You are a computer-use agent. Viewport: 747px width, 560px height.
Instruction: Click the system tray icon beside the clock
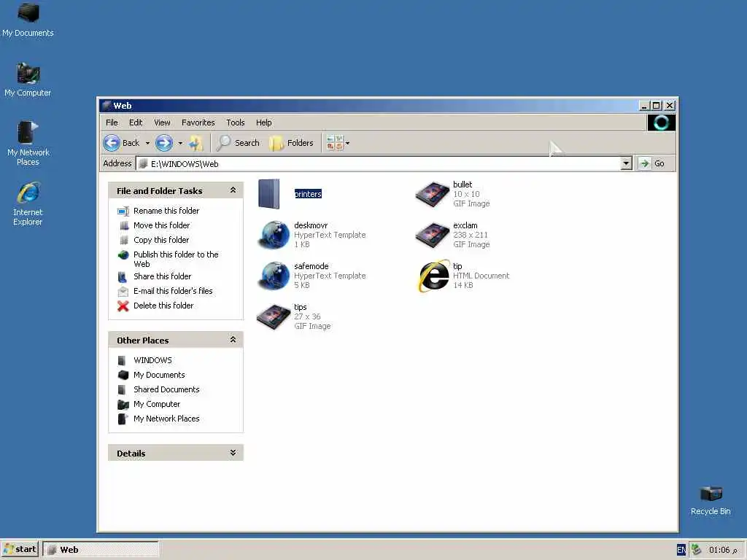(x=696, y=549)
